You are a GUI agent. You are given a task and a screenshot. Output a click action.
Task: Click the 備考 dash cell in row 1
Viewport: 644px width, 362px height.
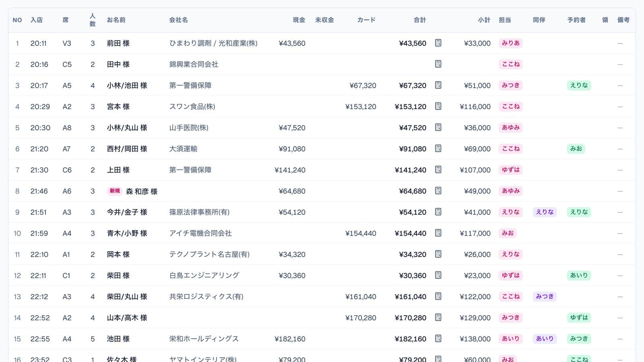[x=620, y=43]
